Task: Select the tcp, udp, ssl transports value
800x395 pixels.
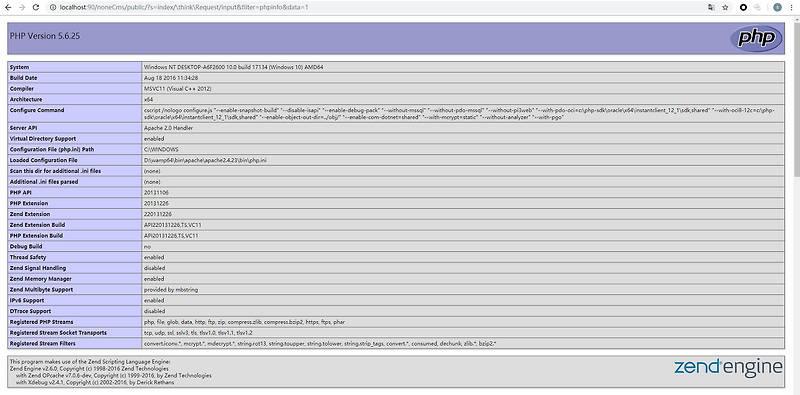Action: coord(198,333)
